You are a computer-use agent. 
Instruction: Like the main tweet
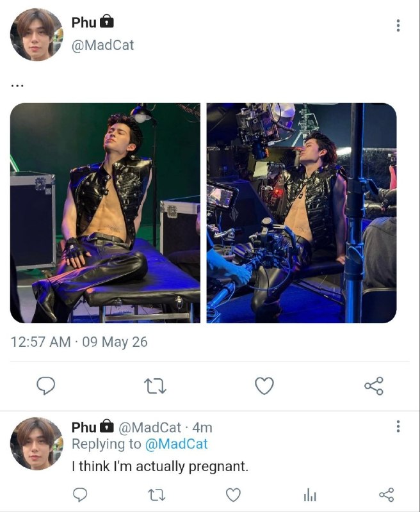tap(264, 386)
